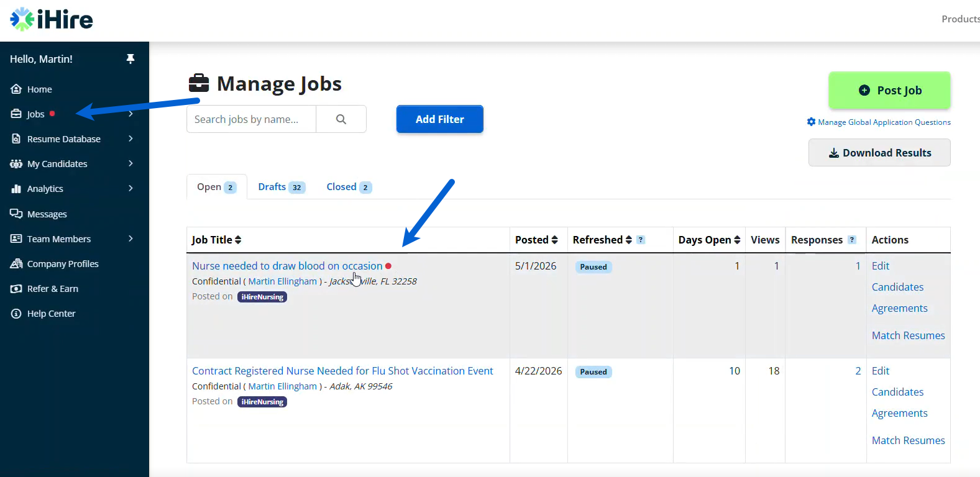Click the plus icon on Post Job
Image resolution: width=980 pixels, height=477 pixels.
pyautogui.click(x=864, y=90)
